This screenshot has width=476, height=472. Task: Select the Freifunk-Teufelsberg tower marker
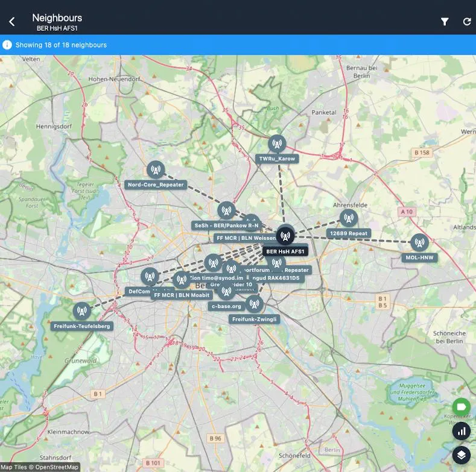point(81,310)
